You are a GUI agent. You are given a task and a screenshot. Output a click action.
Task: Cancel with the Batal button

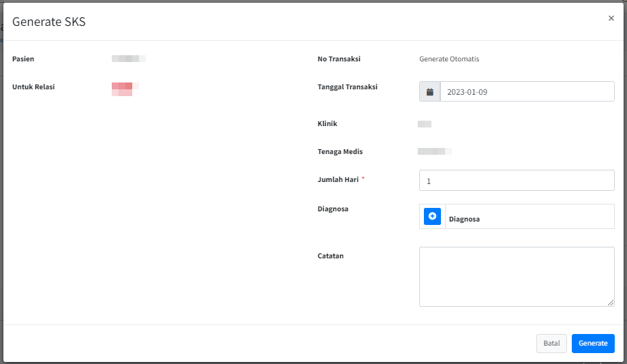coord(551,344)
